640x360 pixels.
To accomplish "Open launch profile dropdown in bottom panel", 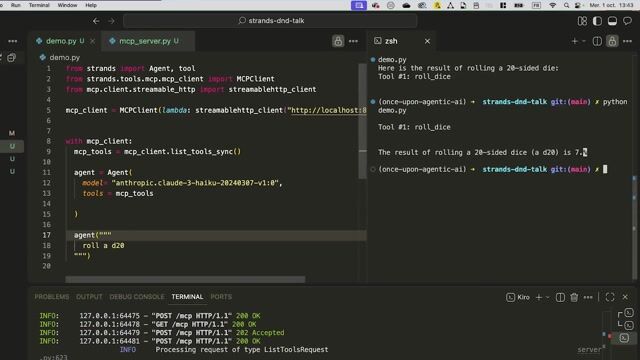I will 548,297.
